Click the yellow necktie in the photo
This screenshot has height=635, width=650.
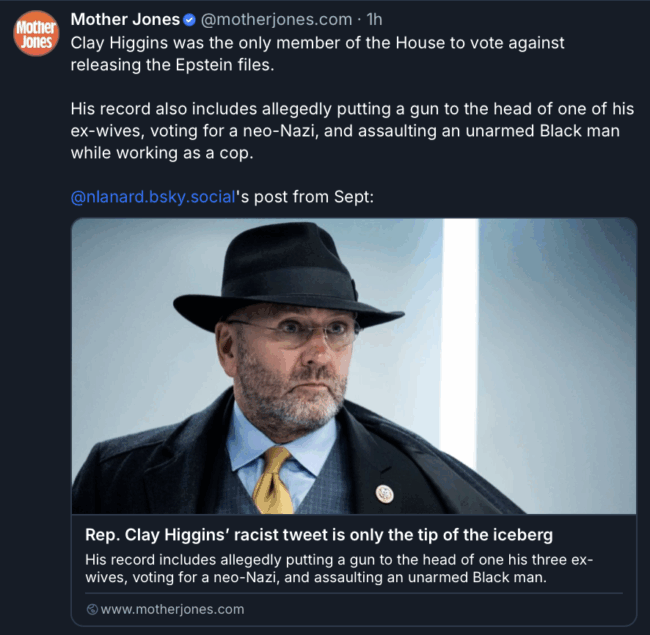coord(274,480)
